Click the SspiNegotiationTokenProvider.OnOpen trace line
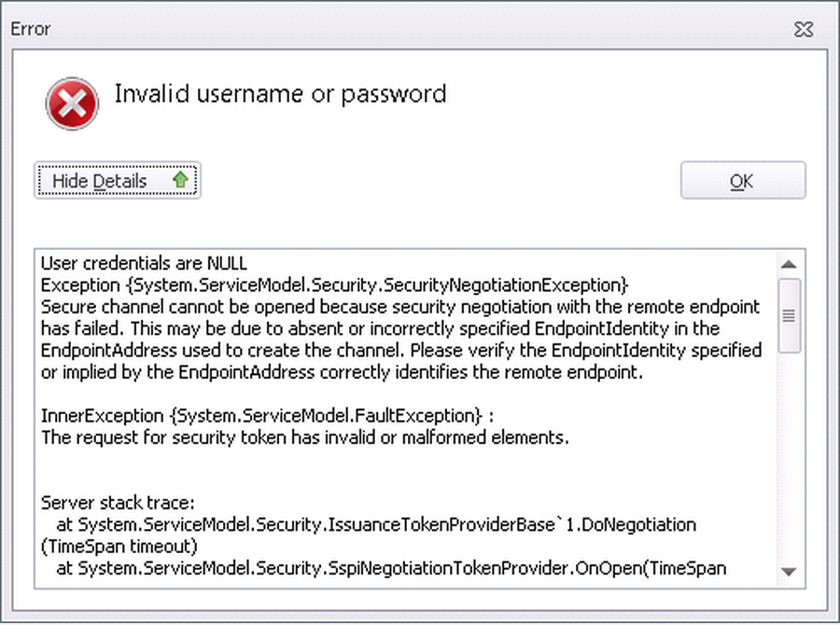Viewport: 840px width, 625px height. coord(392,567)
